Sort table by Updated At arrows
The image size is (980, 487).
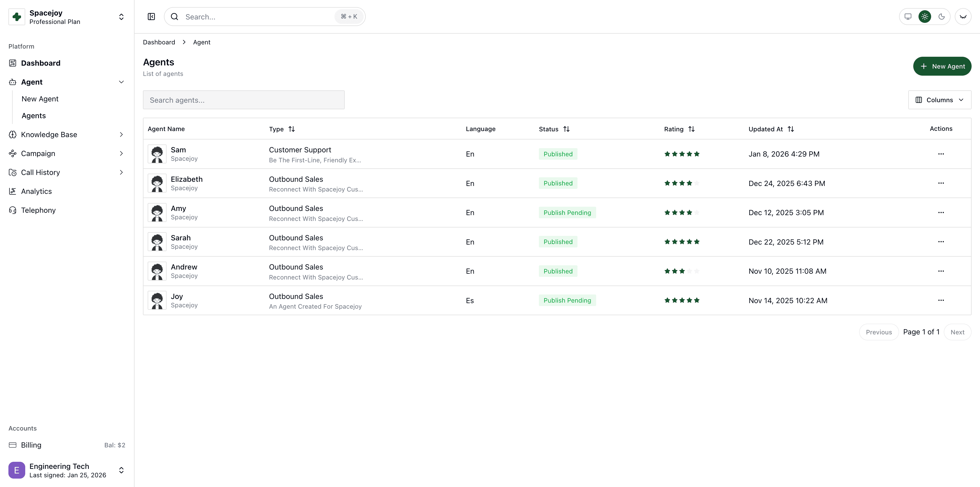791,129
